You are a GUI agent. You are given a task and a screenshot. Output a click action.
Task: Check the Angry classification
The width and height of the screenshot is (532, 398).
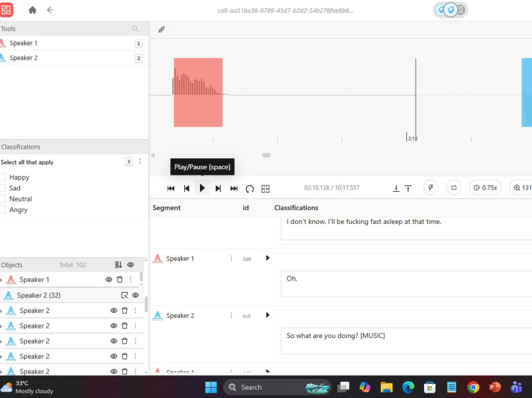coord(3,209)
